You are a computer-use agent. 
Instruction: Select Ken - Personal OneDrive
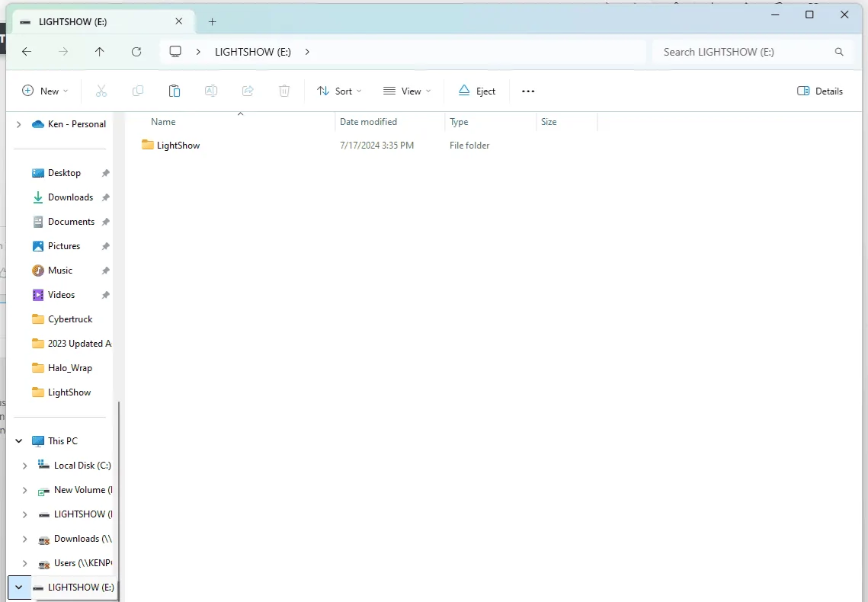(76, 124)
